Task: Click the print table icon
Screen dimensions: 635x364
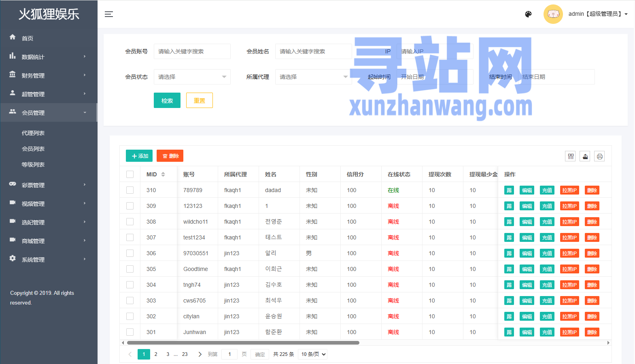Action: click(x=600, y=157)
